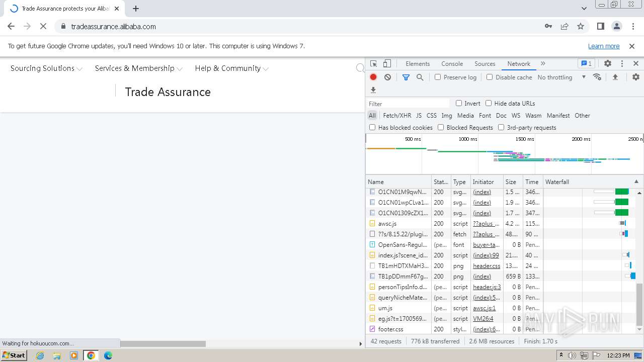
Task: Switch to the Sources tab
Action: pos(485,64)
